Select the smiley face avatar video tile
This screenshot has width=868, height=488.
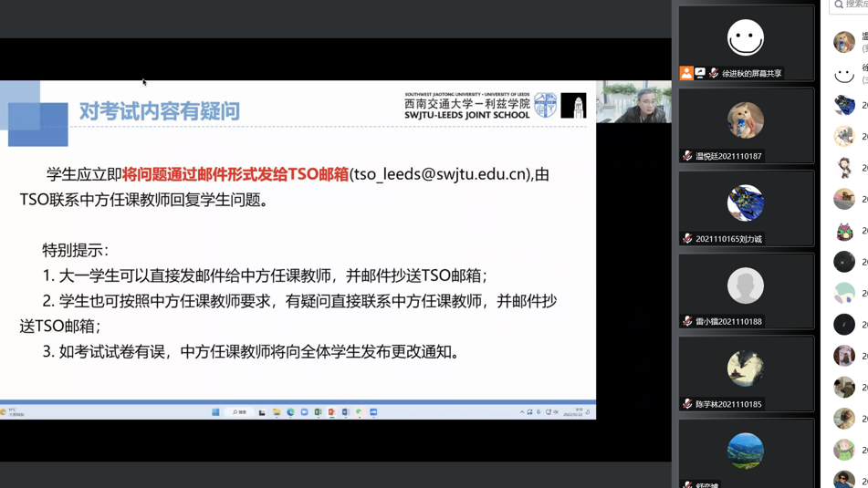pyautogui.click(x=746, y=37)
